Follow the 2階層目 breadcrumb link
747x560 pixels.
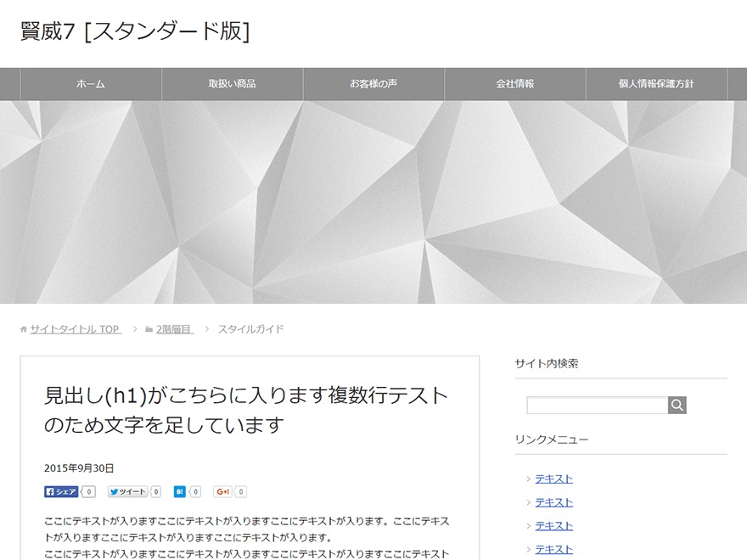pos(174,329)
